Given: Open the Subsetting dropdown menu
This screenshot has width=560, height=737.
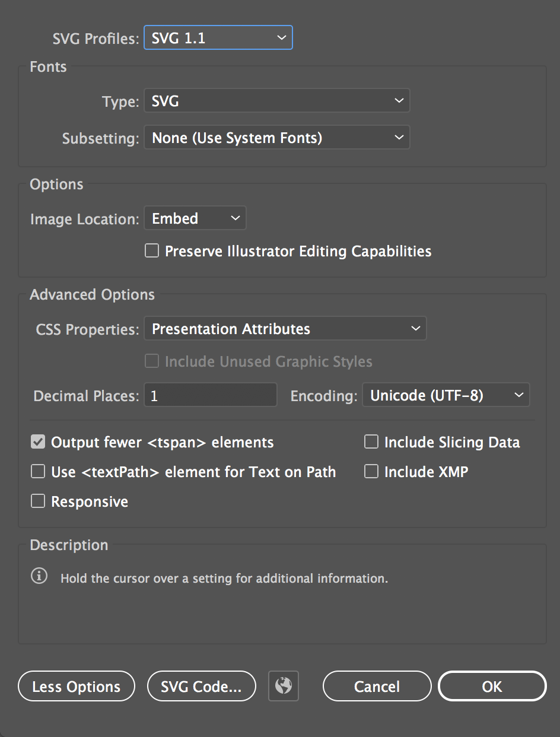Looking at the screenshot, I should [x=276, y=138].
